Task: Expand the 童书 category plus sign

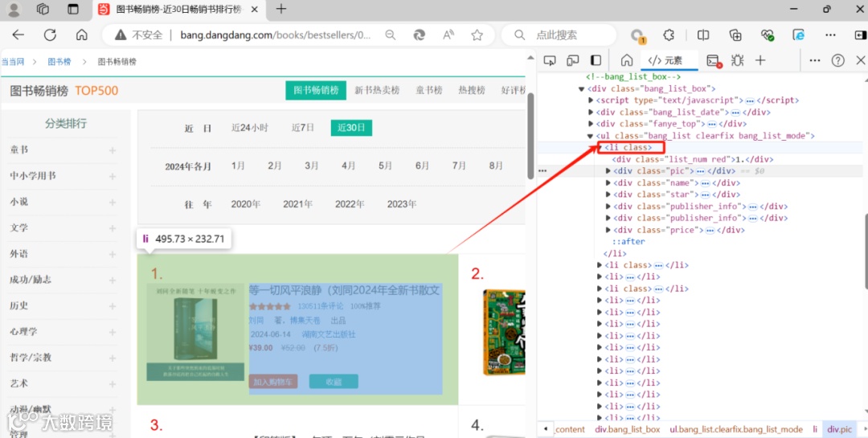Action: pyautogui.click(x=113, y=150)
